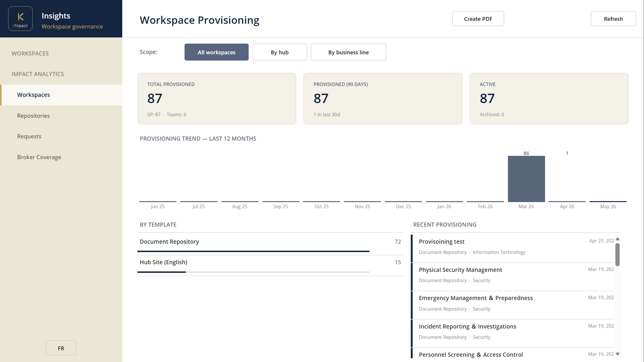
Task: Click the Jun 25 axis label
Action: 158,206
